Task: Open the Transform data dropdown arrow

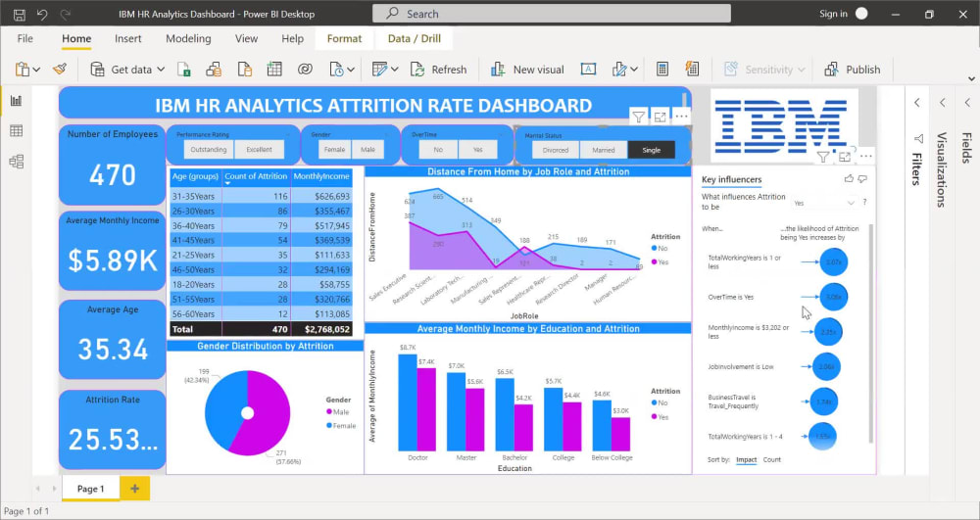Action: pyautogui.click(x=394, y=70)
